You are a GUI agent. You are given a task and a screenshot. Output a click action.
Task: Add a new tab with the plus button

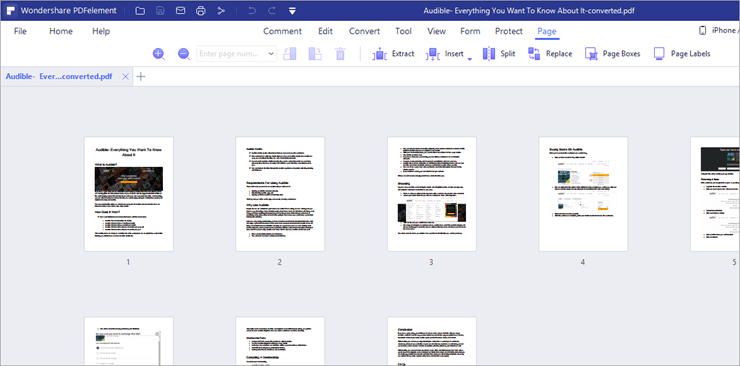pos(141,76)
